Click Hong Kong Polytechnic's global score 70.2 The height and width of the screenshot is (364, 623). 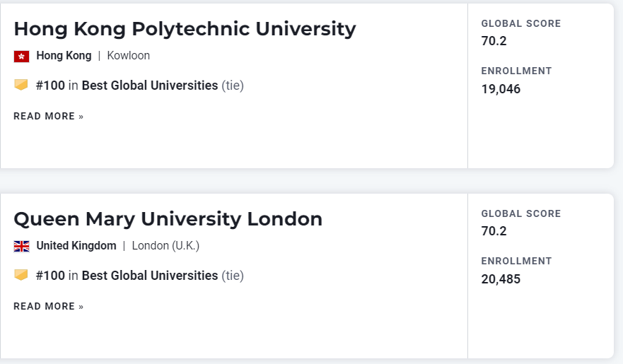pyautogui.click(x=494, y=41)
